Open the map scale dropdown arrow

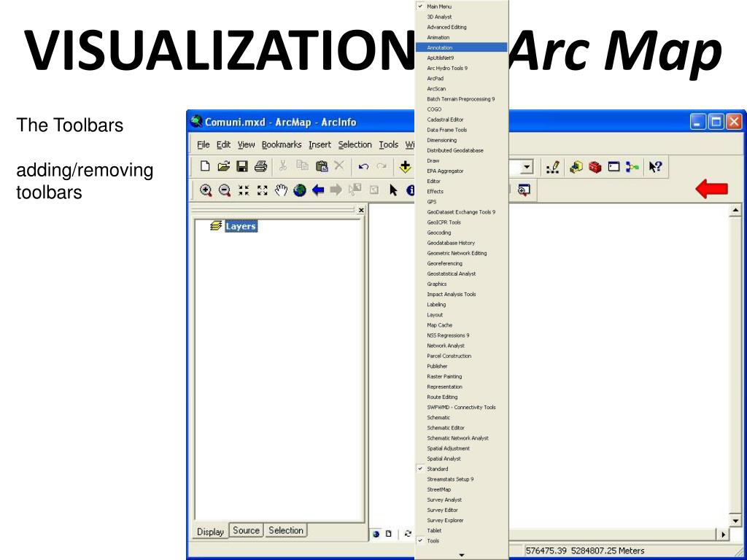pos(527,167)
